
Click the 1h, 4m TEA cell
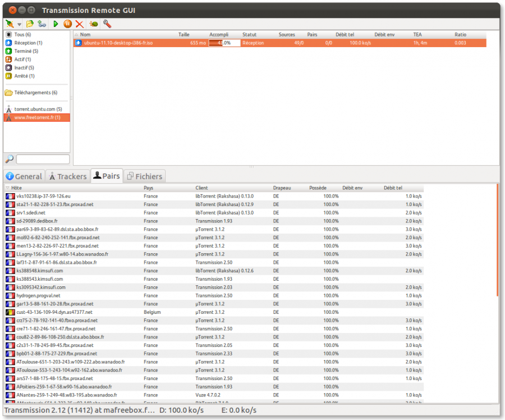[x=420, y=43]
